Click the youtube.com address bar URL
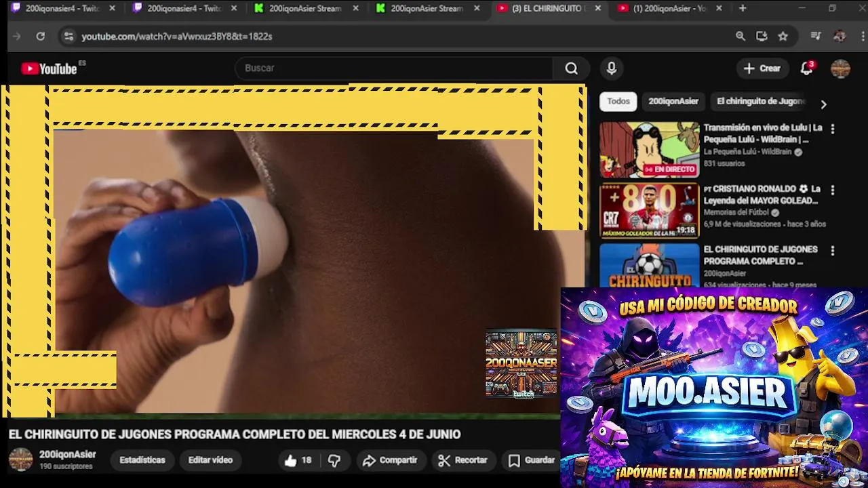The height and width of the screenshot is (488, 868). click(177, 37)
